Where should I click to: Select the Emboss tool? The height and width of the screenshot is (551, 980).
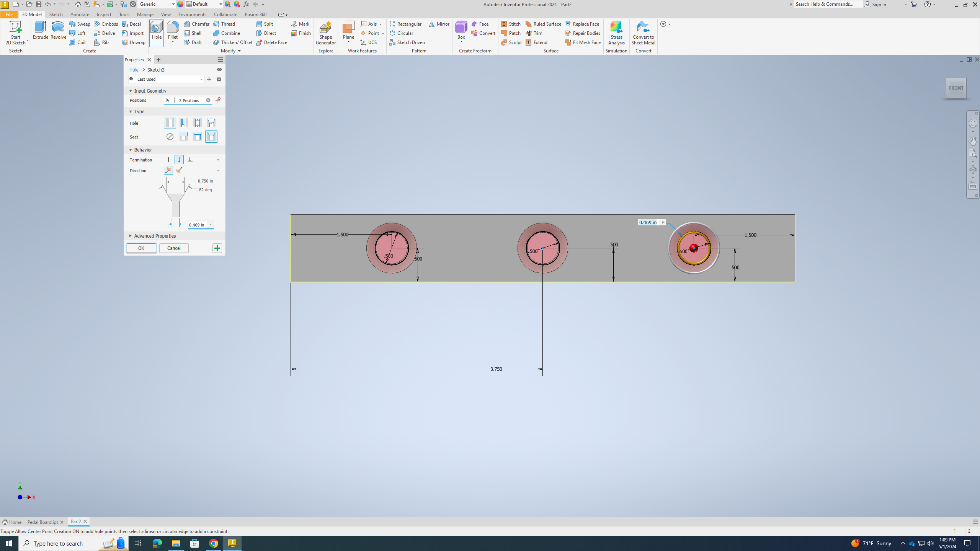[106, 24]
